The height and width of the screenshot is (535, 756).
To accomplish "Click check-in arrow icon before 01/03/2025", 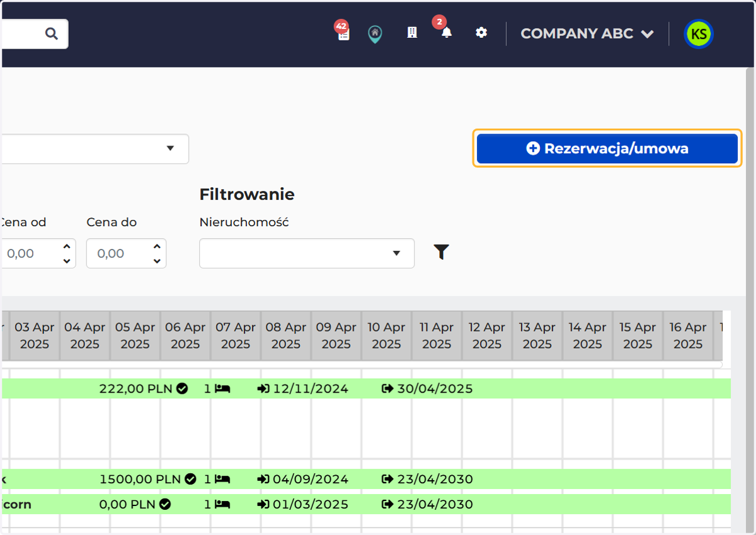I will point(263,505).
